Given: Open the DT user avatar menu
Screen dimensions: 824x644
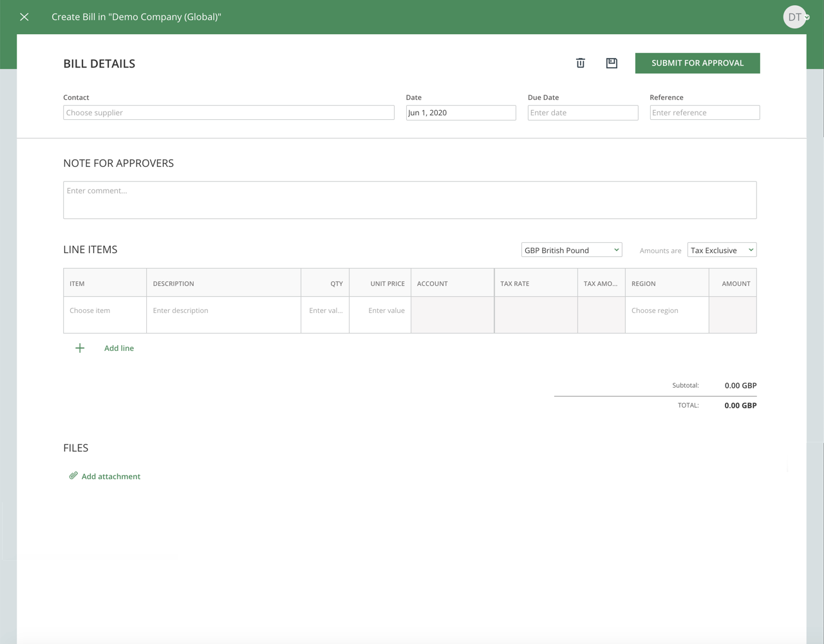Looking at the screenshot, I should 794,17.
